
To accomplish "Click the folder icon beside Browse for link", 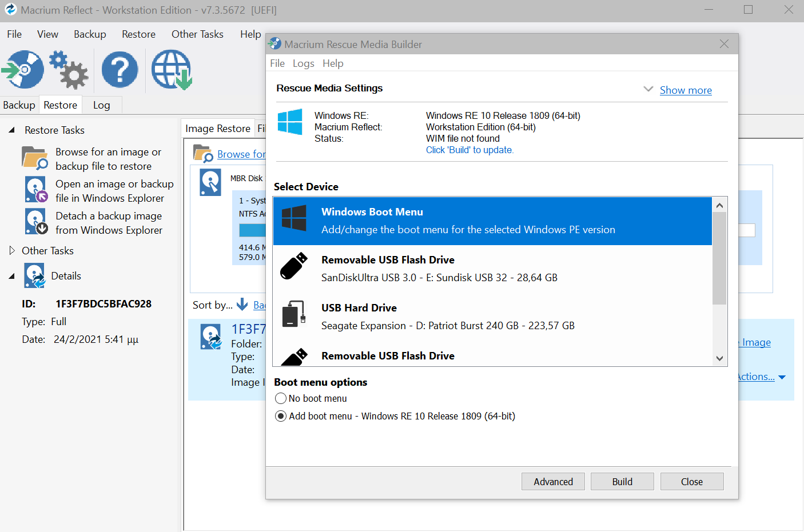I will click(x=203, y=153).
